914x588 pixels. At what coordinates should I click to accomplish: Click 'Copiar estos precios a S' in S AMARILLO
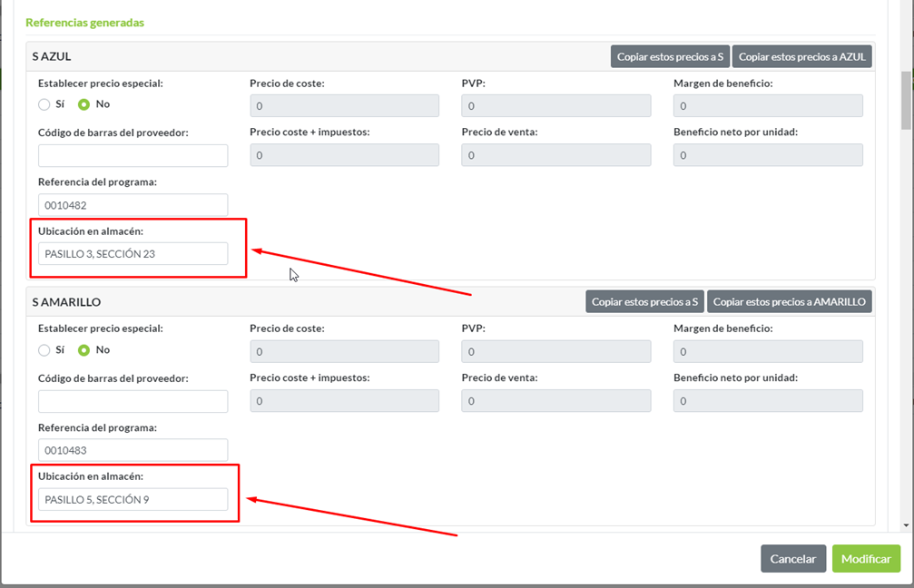[644, 302]
